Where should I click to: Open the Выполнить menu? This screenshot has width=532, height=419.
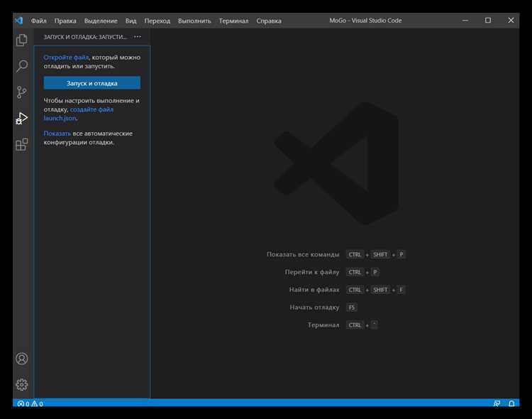click(x=194, y=21)
